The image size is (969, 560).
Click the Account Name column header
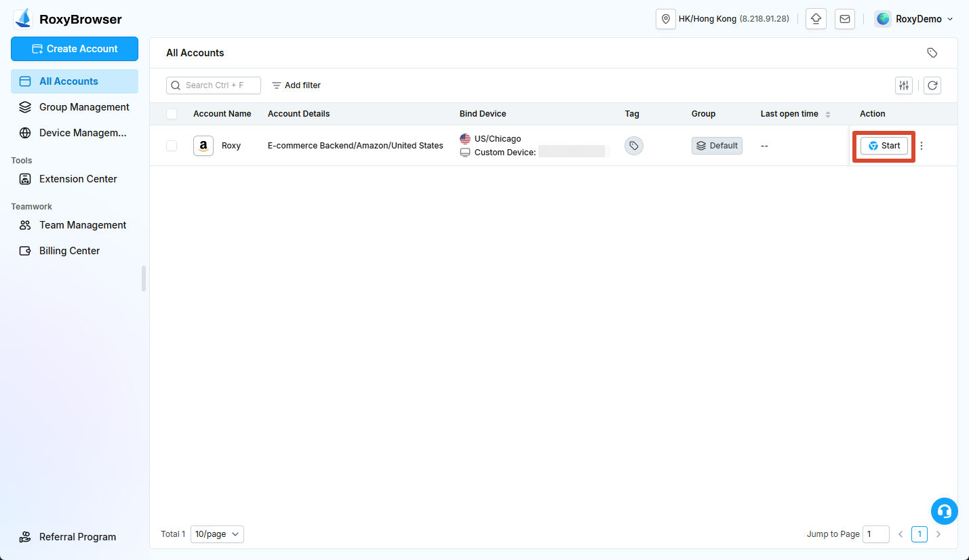click(222, 114)
